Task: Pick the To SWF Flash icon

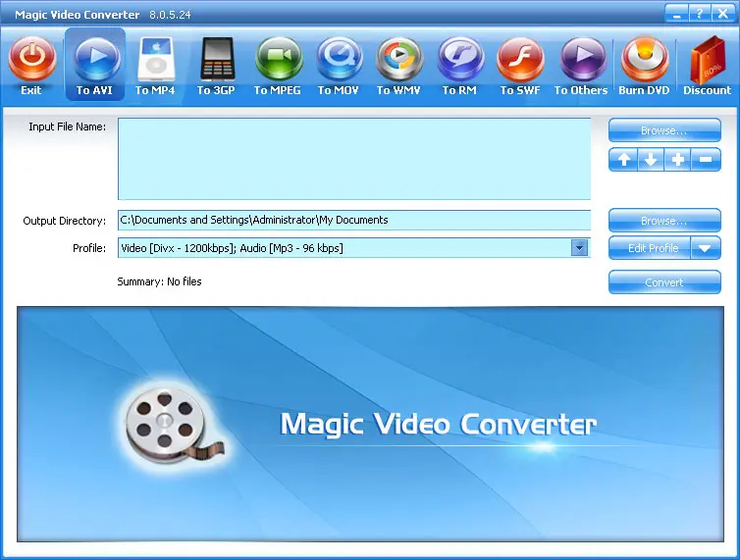Action: coord(520,59)
